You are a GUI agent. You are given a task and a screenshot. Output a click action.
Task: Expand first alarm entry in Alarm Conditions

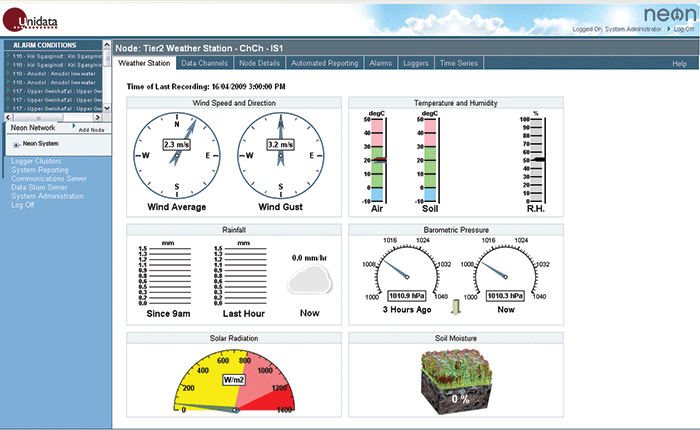click(x=8, y=55)
